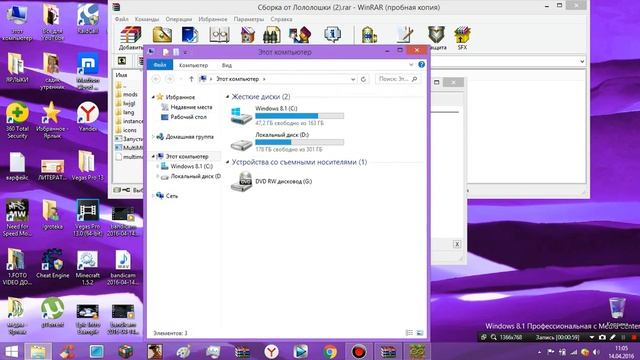
Task: Select the Windows 8.1 (C:) drive icon
Action: (x=241, y=116)
